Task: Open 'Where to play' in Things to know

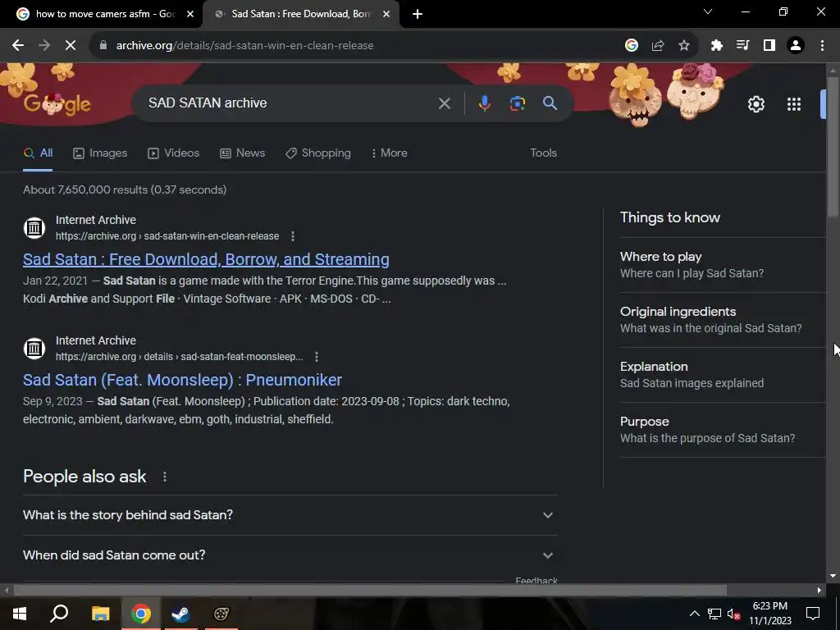Action: point(723,265)
